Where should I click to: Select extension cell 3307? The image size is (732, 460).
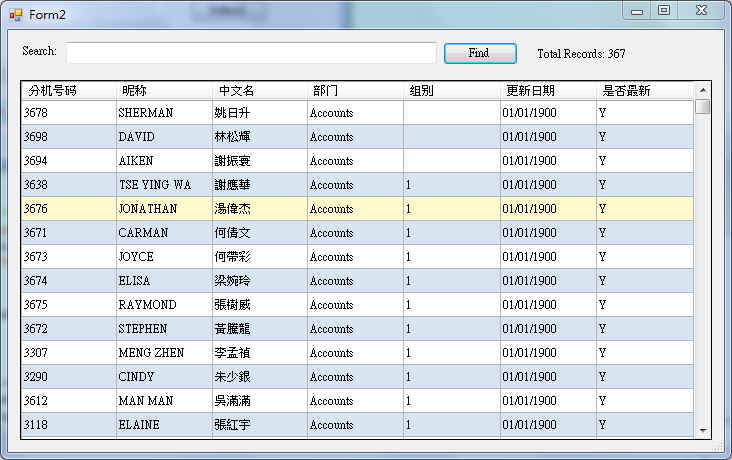click(69, 353)
